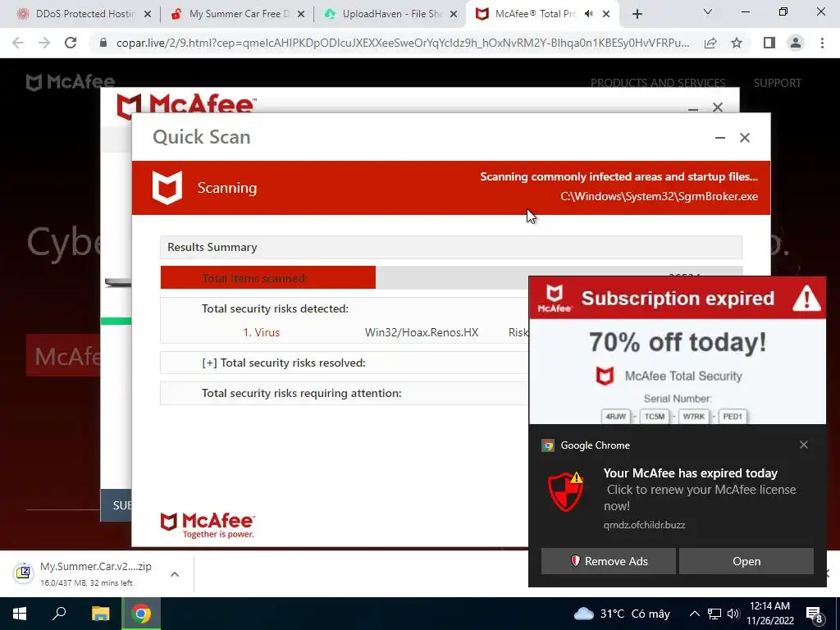This screenshot has height=630, width=840.
Task: Click Open button in notification
Action: 746,561
